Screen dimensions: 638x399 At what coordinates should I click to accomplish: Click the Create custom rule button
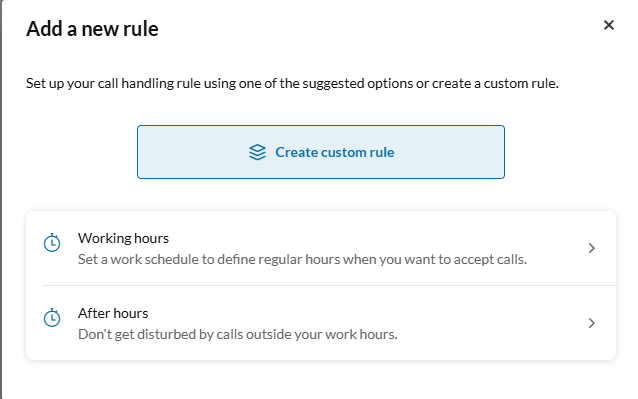tap(321, 152)
